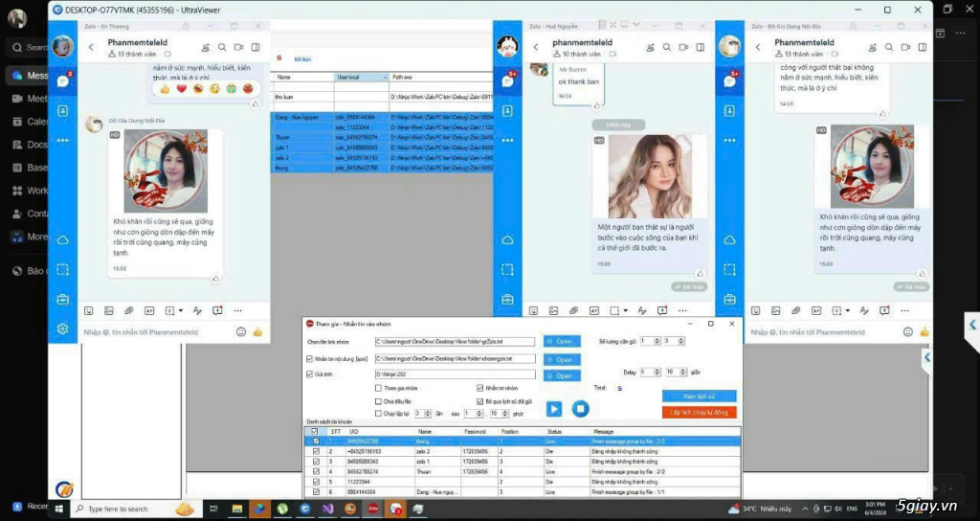The width and height of the screenshot is (980, 521).
Task: Click 'Status' column header in account list
Action: pos(568,432)
